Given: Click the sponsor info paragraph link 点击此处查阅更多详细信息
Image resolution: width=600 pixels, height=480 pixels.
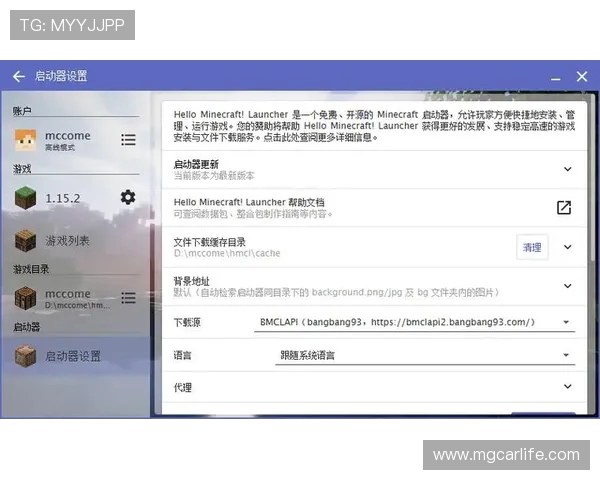Looking at the screenshot, I should point(320,137).
